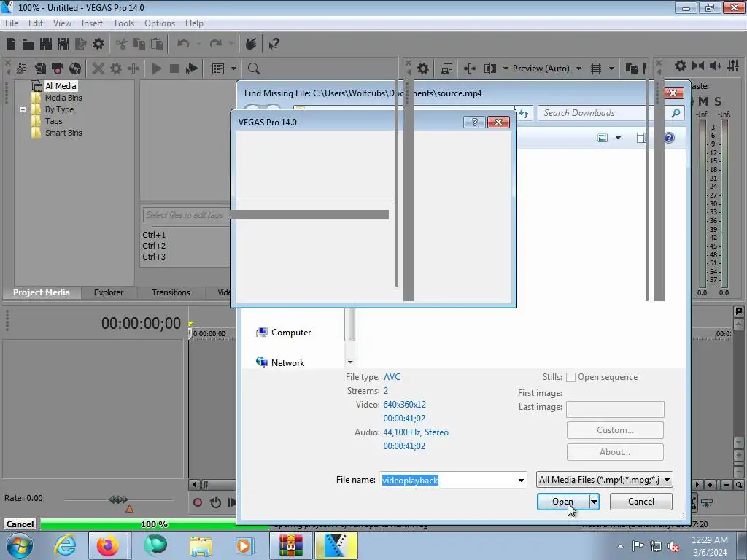Open the All Media Files type dropdown
Image resolution: width=747 pixels, height=560 pixels.
[x=667, y=480]
